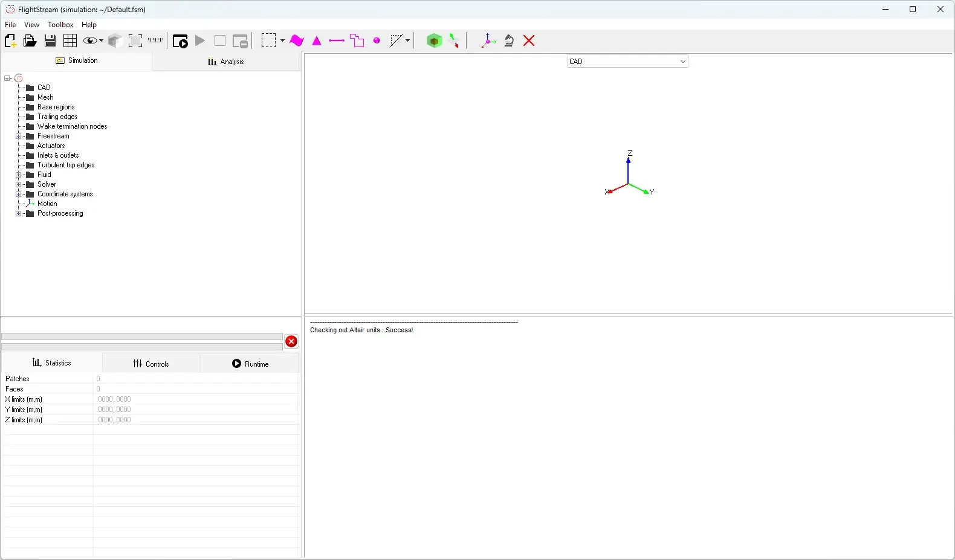Click the coordinate axes toolbar icon
The width and height of the screenshot is (955, 560).
point(488,40)
